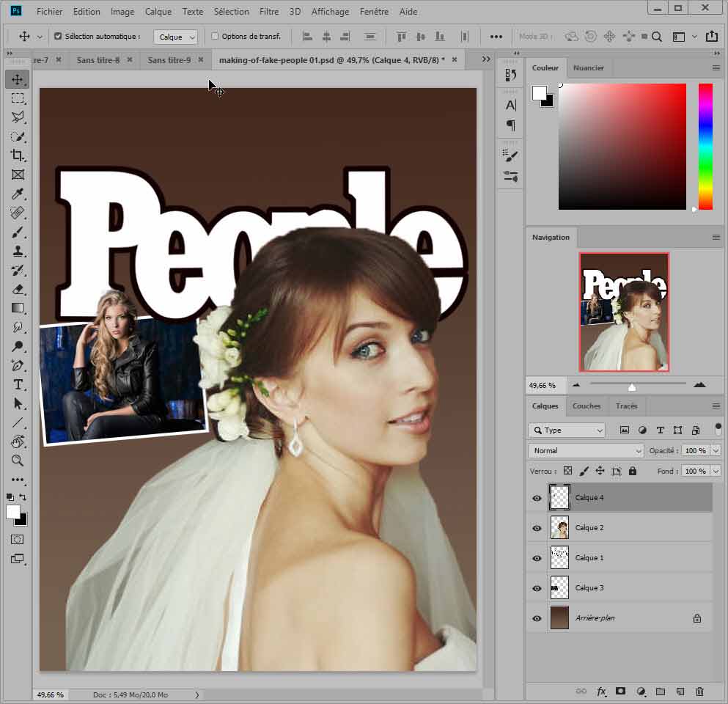The width and height of the screenshot is (728, 704).
Task: Toggle Quick Mask mode
Action: tap(17, 540)
